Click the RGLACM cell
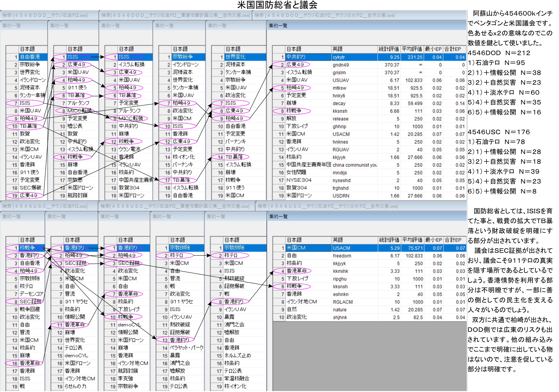The image size is (559, 392). click(343, 302)
